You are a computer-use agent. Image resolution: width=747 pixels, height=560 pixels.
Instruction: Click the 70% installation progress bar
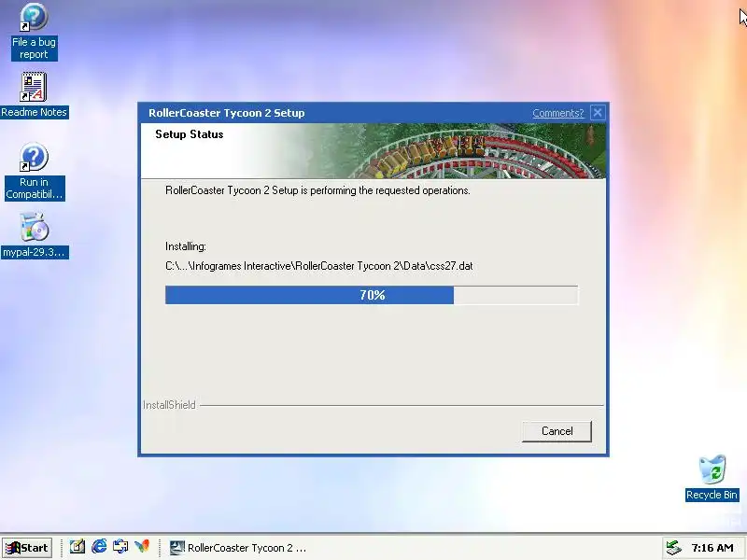[372, 295]
